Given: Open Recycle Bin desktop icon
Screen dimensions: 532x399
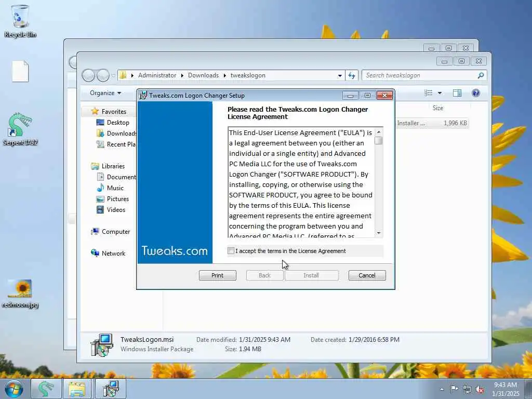Looking at the screenshot, I should click(20, 21).
